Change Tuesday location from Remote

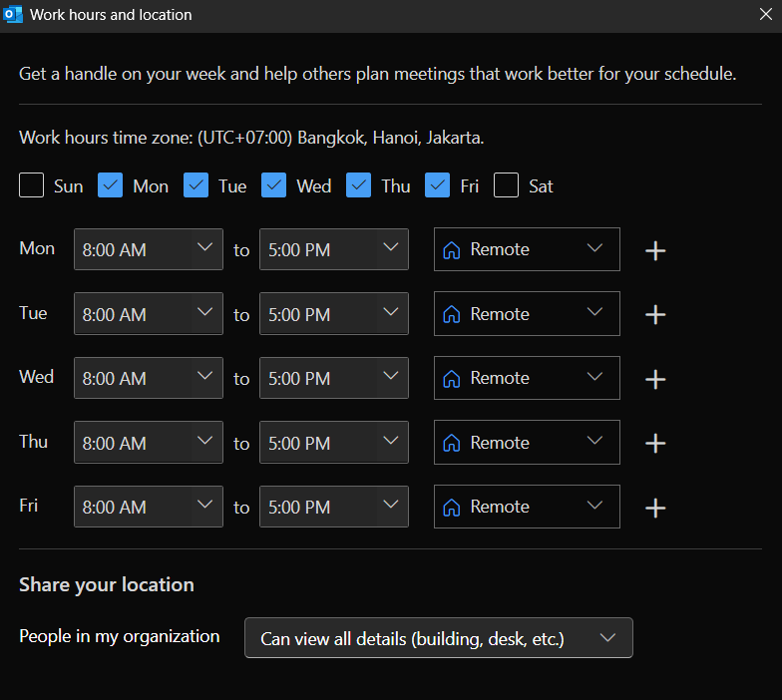(x=527, y=313)
